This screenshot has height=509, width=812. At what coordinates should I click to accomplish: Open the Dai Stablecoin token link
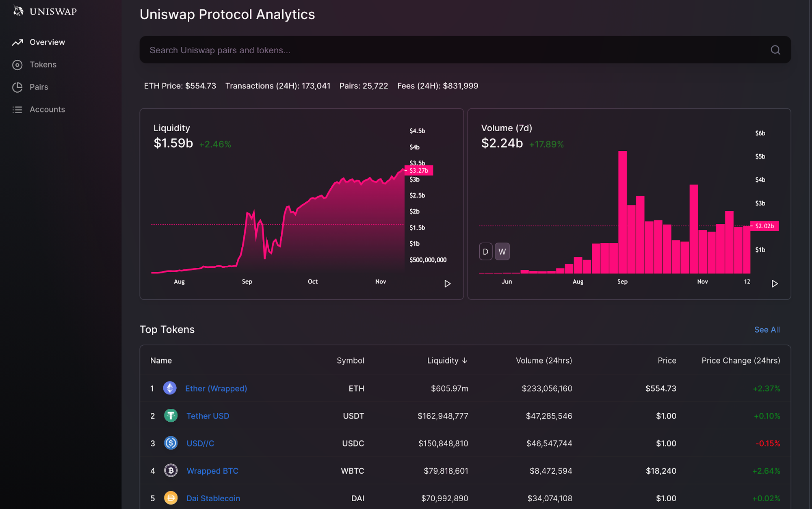tap(213, 498)
